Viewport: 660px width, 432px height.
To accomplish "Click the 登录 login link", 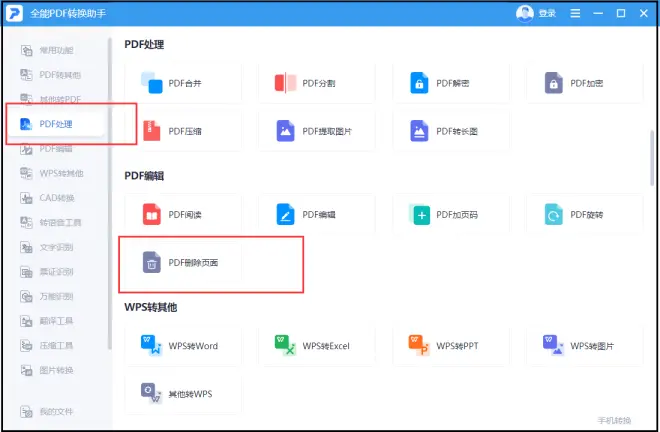I will [x=547, y=13].
